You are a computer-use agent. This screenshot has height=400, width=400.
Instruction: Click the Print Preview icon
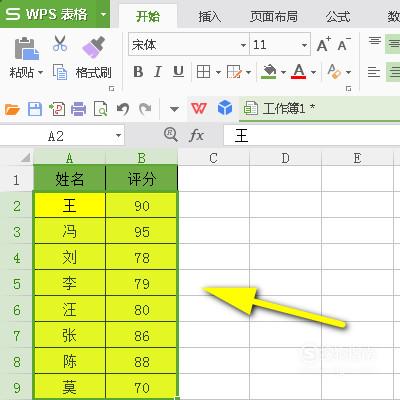pos(100,109)
